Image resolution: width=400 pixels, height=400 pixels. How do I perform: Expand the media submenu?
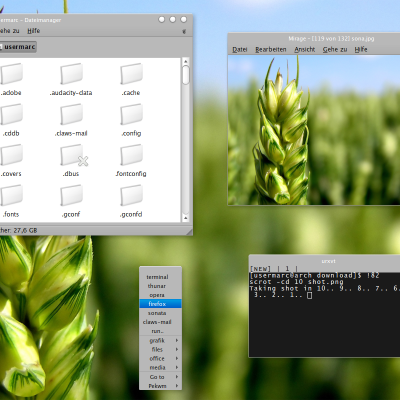click(160, 367)
